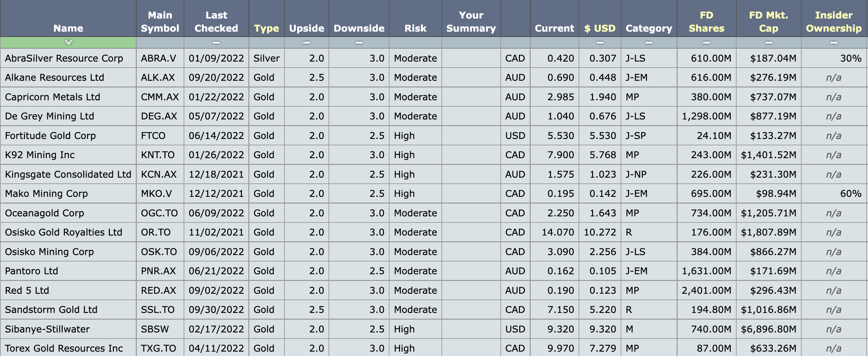The height and width of the screenshot is (356, 868).
Task: Click the 10.272 USD price cell
Action: pos(600,232)
